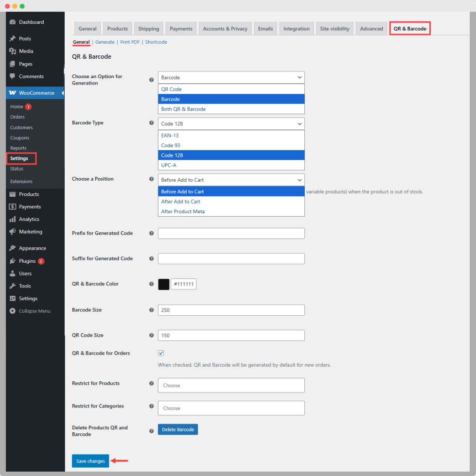Click the Posts pin icon
The image size is (476, 476).
pyautogui.click(x=13, y=38)
